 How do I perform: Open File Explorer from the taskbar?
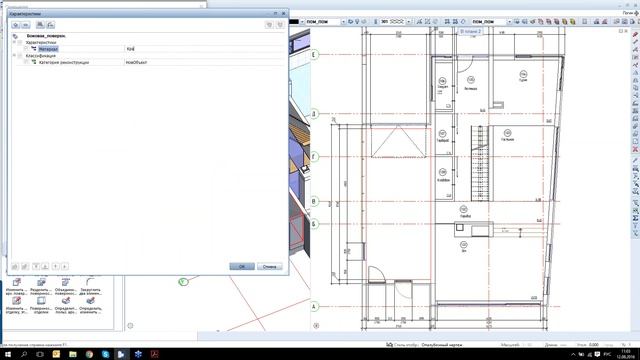pos(73,354)
